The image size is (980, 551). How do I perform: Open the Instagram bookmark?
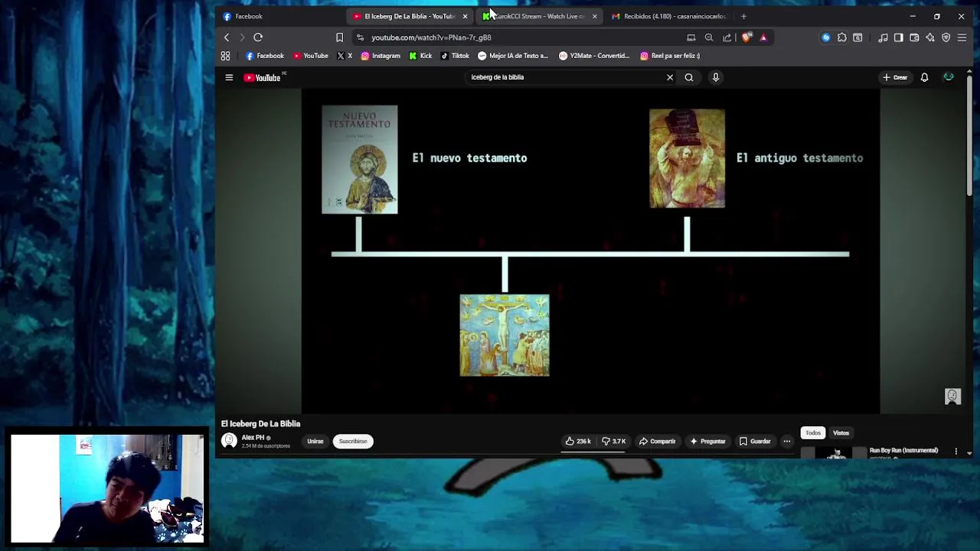[381, 56]
